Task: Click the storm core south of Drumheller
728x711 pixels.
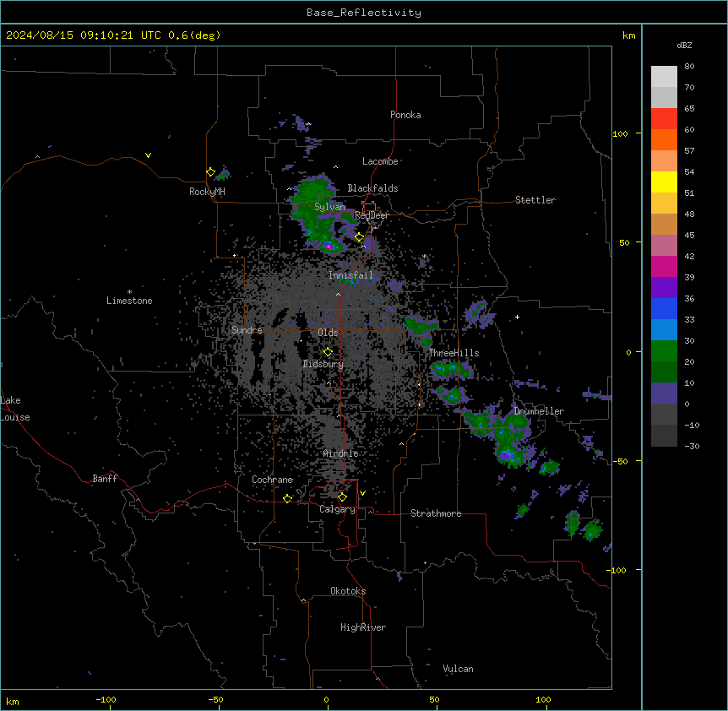Action: [x=508, y=456]
